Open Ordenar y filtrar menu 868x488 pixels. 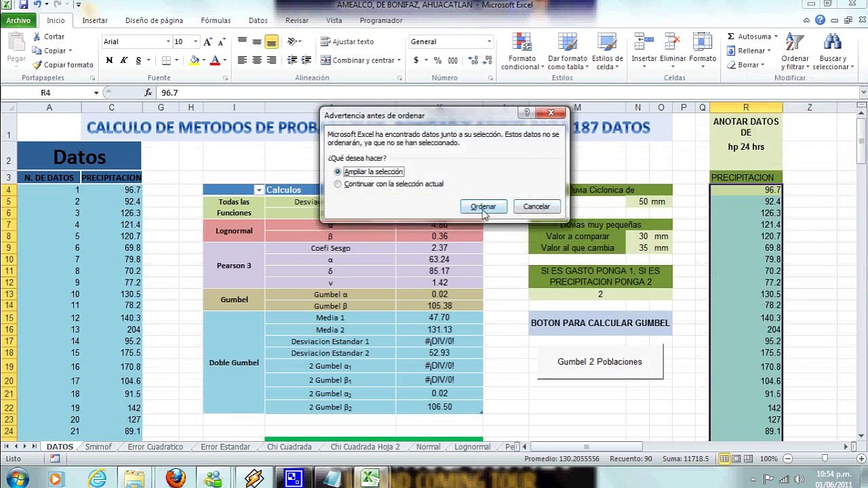(795, 52)
